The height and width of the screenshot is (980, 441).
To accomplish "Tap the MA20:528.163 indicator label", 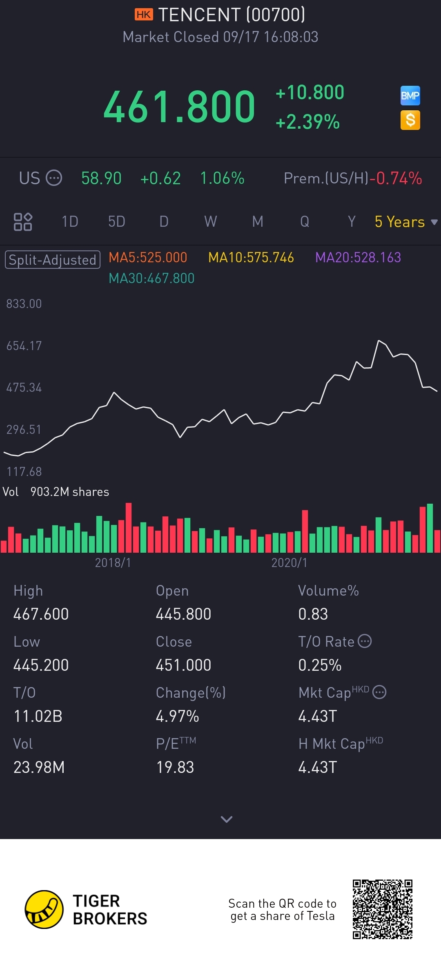I will point(358,257).
